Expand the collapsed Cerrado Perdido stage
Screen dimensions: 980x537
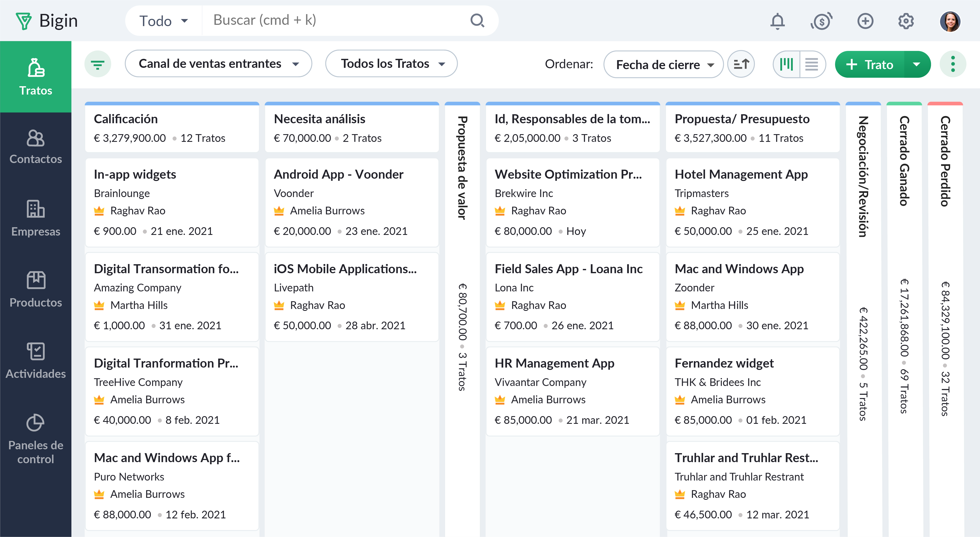tap(945, 320)
